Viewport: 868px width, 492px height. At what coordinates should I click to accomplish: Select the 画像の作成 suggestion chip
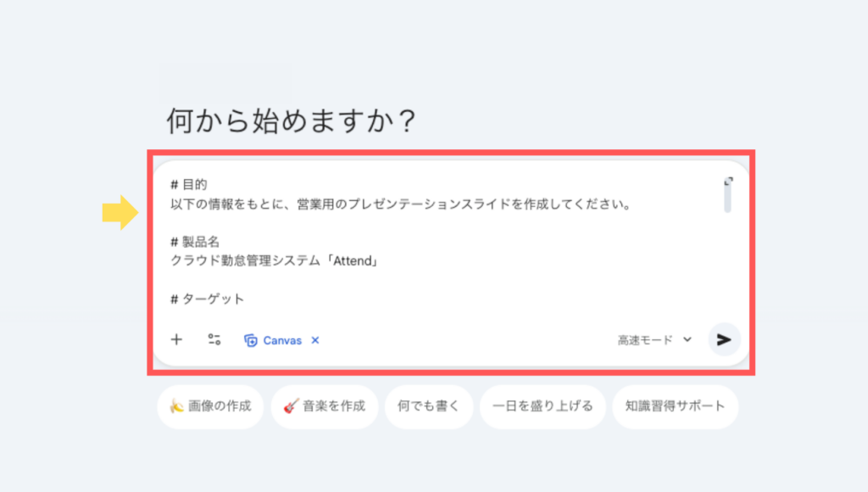coord(210,405)
